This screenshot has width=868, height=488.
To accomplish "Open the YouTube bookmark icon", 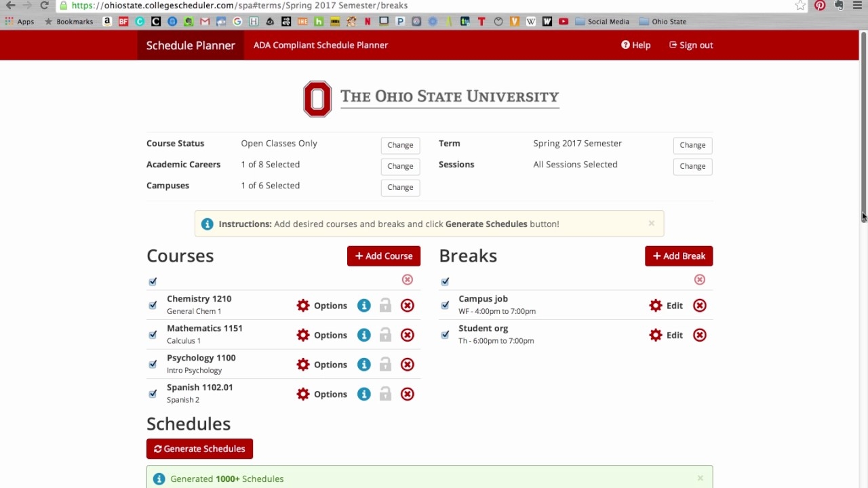I will pyautogui.click(x=563, y=21).
